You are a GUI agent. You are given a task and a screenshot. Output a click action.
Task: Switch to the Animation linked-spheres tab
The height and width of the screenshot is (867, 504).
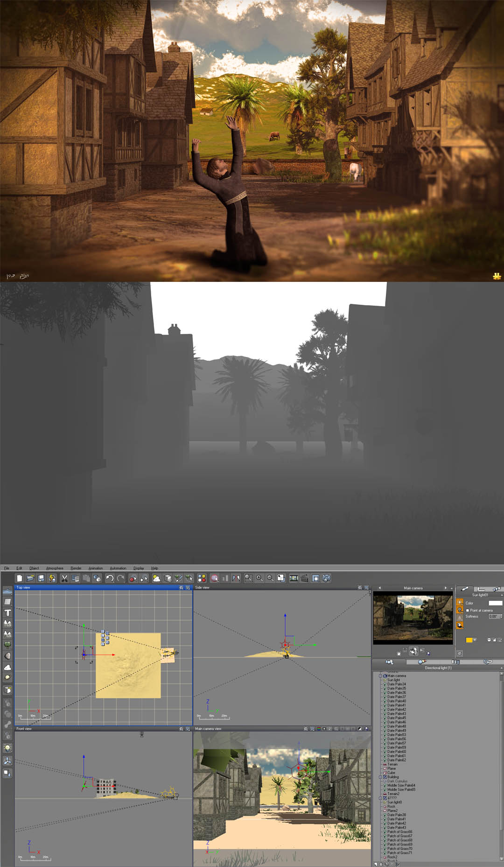tap(496, 589)
